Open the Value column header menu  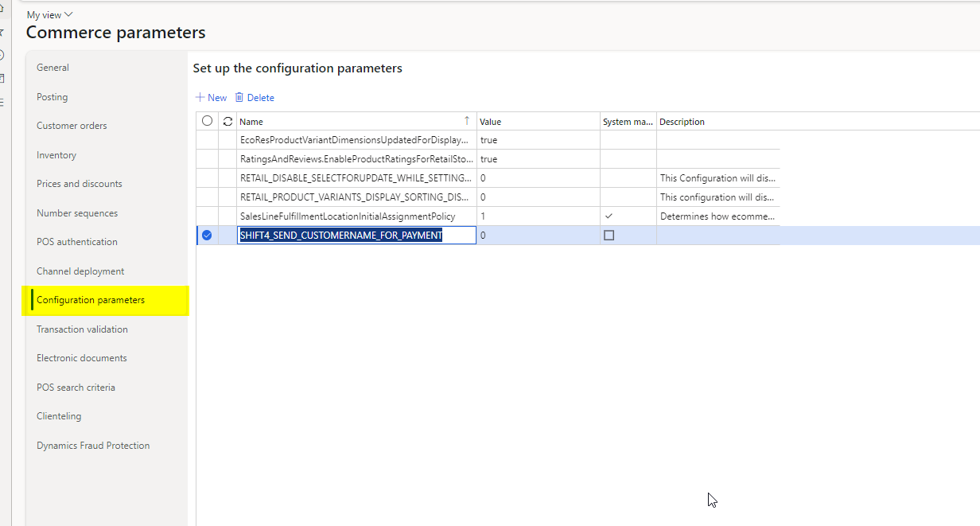(x=538, y=122)
